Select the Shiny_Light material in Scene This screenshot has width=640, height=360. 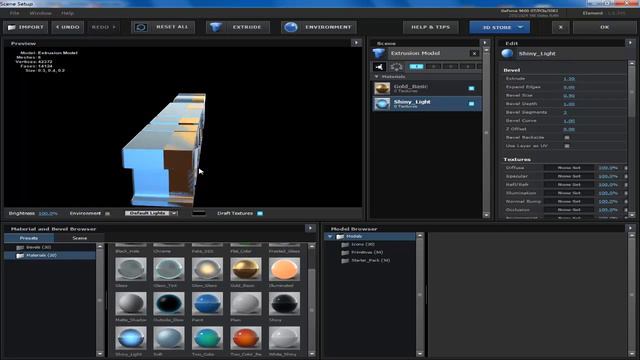pyautogui.click(x=427, y=104)
